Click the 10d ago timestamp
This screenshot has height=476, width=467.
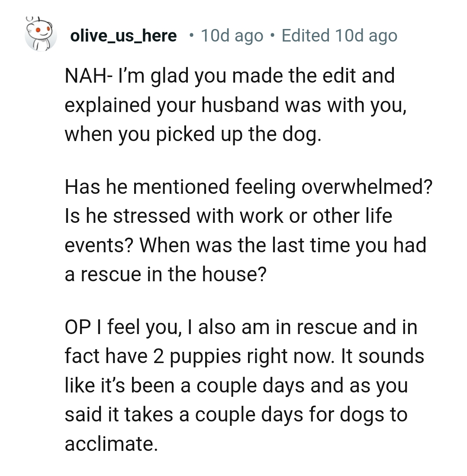click(x=232, y=35)
